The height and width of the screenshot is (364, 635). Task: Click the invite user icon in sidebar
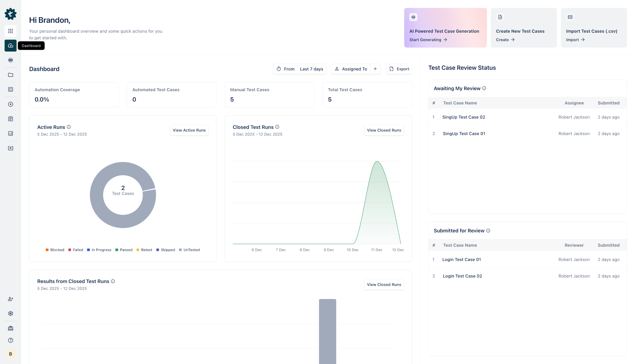pos(10,299)
